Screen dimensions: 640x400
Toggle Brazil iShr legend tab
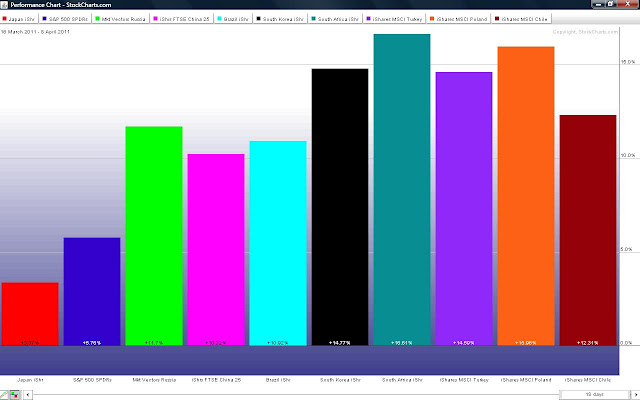(233, 19)
